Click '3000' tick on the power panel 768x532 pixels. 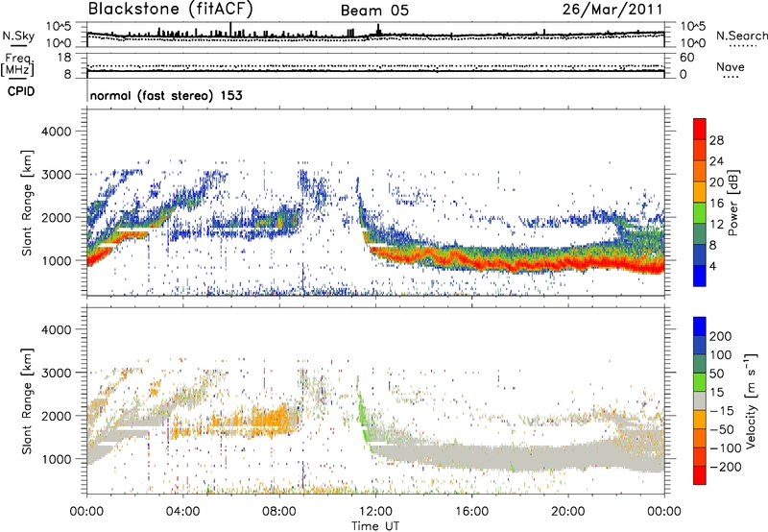pyautogui.click(x=57, y=175)
